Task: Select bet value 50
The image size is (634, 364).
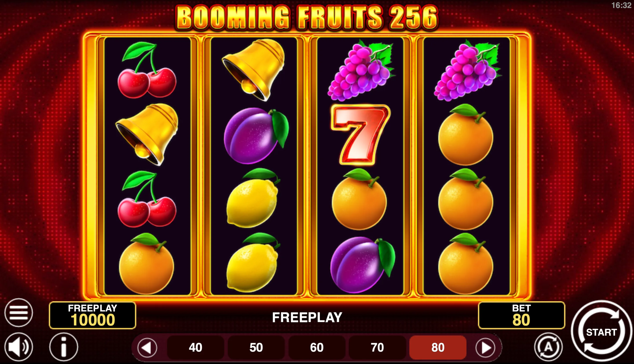Action: 256,348
